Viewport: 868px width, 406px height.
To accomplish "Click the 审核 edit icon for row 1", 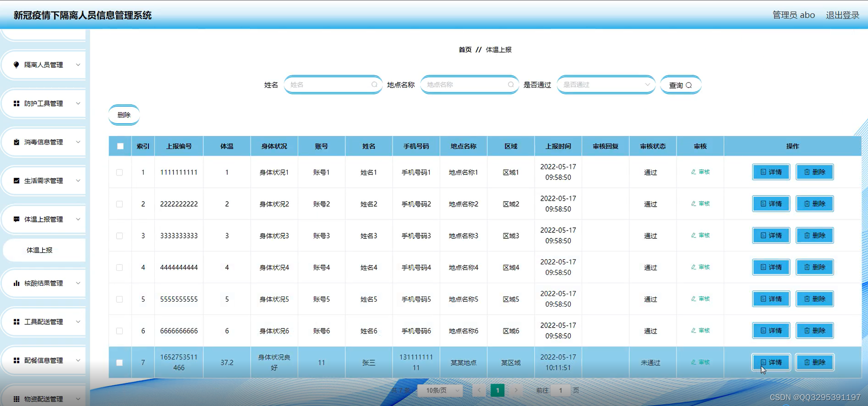I will [x=693, y=172].
